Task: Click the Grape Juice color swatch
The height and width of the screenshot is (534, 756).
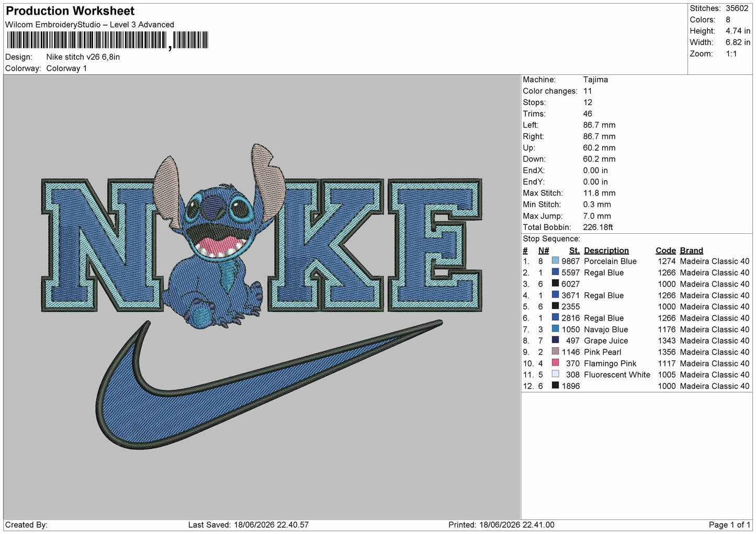Action: coord(555,340)
